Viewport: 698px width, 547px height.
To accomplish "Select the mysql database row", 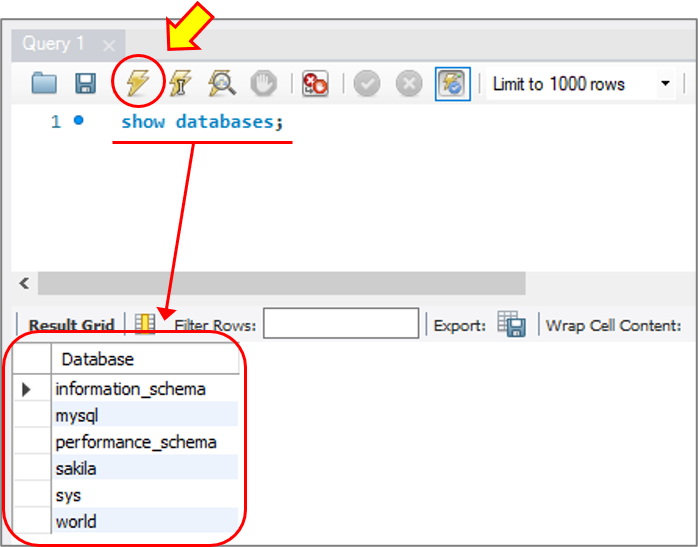I will [x=145, y=415].
